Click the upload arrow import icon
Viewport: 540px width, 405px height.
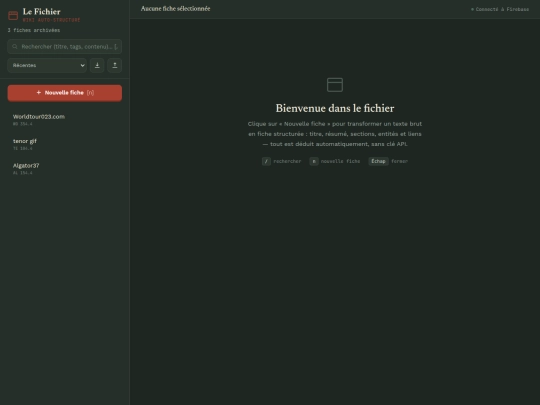pos(115,65)
